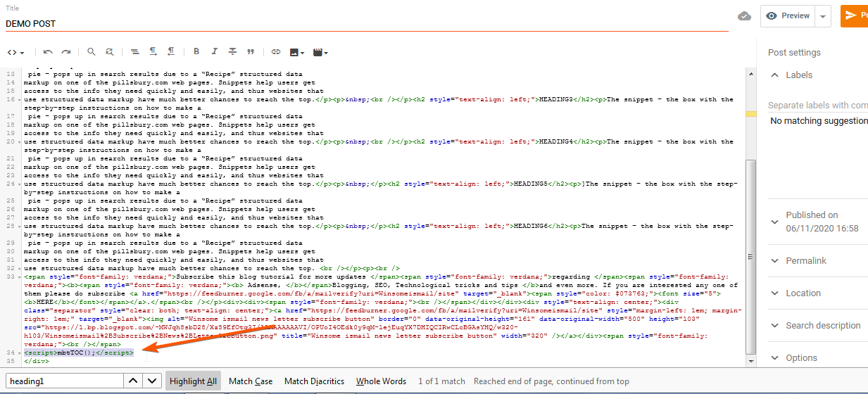
Task: Click the "1 of 1 match" status text
Action: (x=441, y=381)
